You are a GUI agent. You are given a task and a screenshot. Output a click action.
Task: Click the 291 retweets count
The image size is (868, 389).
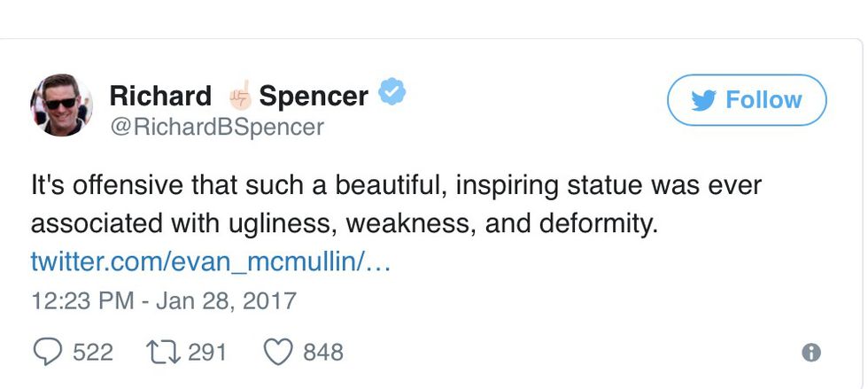click(x=207, y=353)
